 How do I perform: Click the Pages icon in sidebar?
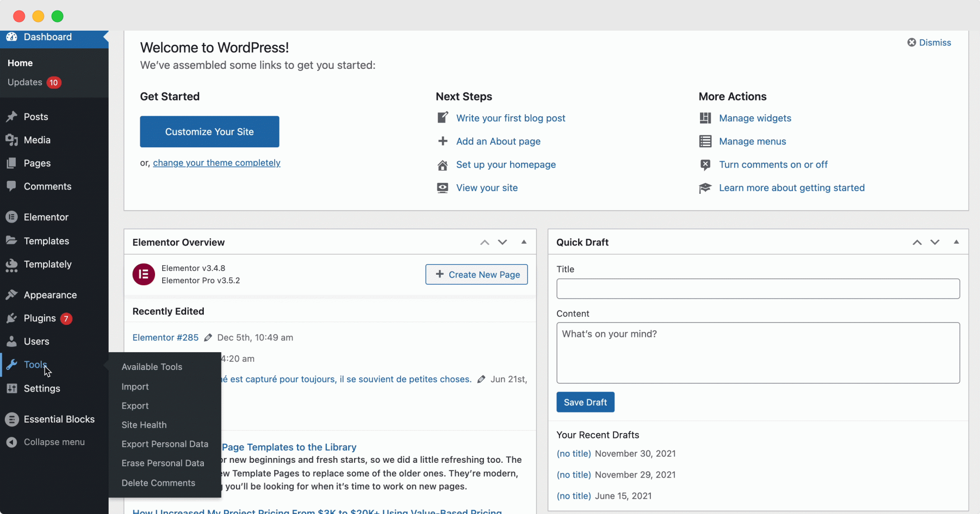tap(11, 163)
